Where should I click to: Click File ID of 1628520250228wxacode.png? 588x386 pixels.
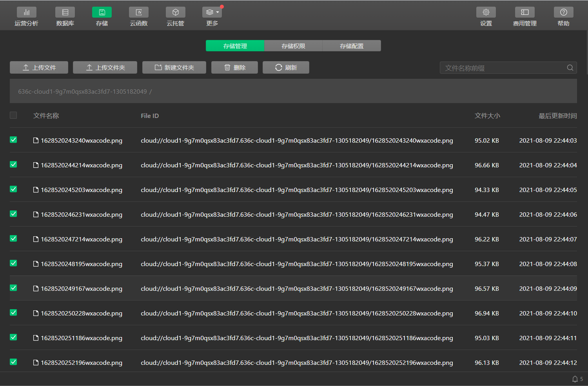297,314
